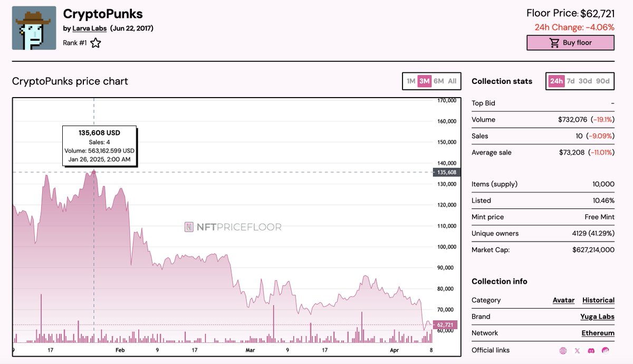
Task: Click the CryptoPunks avatar thumbnail
Action: pos(34,28)
